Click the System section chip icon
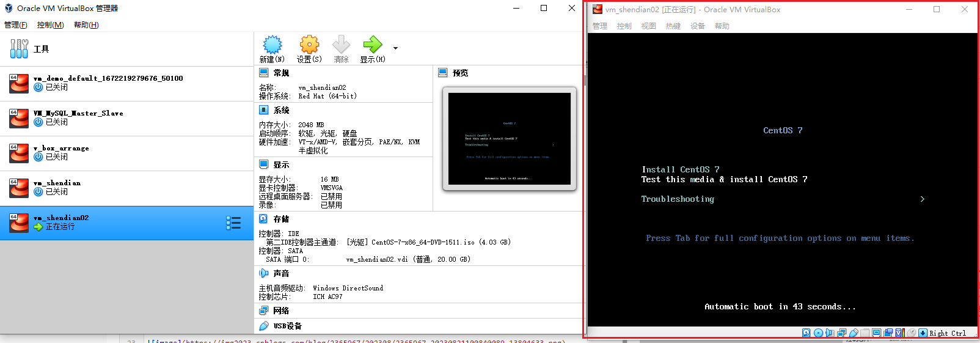 coord(263,110)
